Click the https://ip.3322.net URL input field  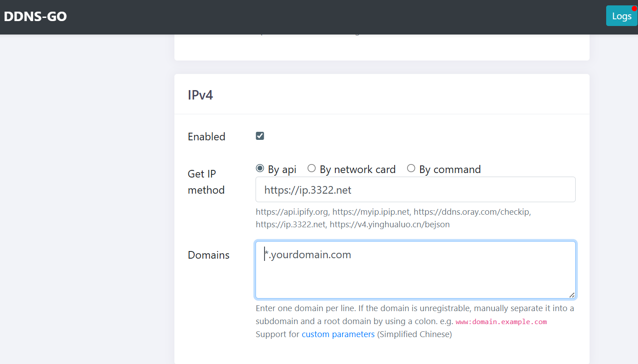[415, 190]
